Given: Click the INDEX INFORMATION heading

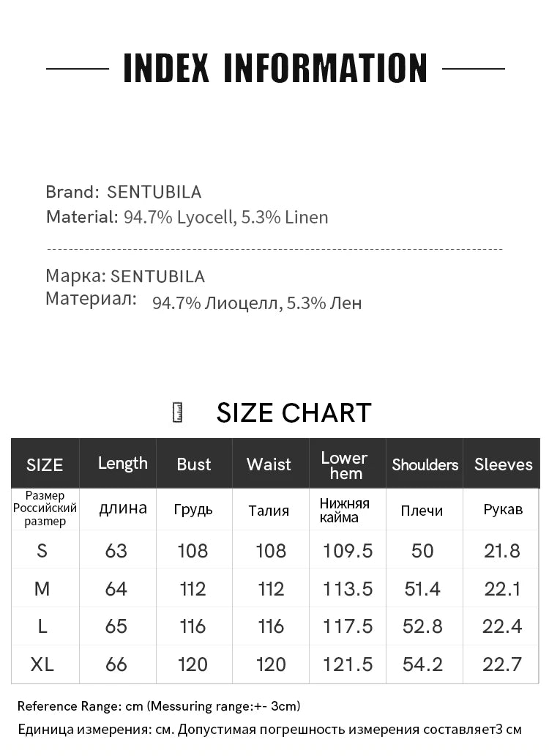Looking at the screenshot, I should (275, 69).
